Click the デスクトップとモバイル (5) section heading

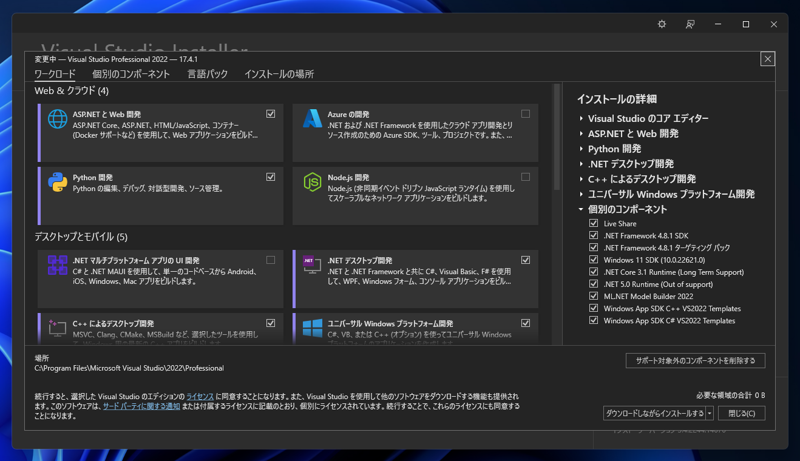(x=81, y=237)
